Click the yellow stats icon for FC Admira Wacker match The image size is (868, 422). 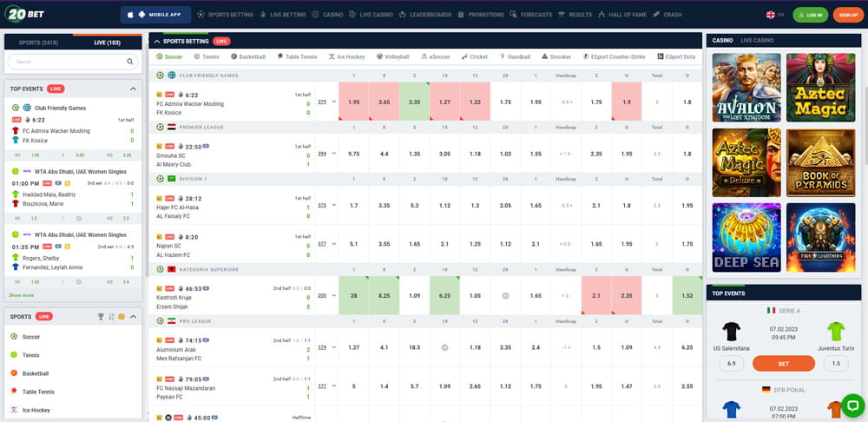click(x=160, y=95)
